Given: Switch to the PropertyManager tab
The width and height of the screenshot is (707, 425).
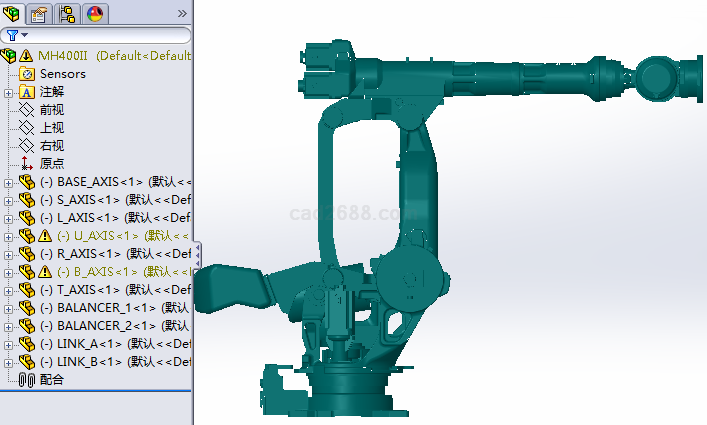Looking at the screenshot, I should (39, 13).
